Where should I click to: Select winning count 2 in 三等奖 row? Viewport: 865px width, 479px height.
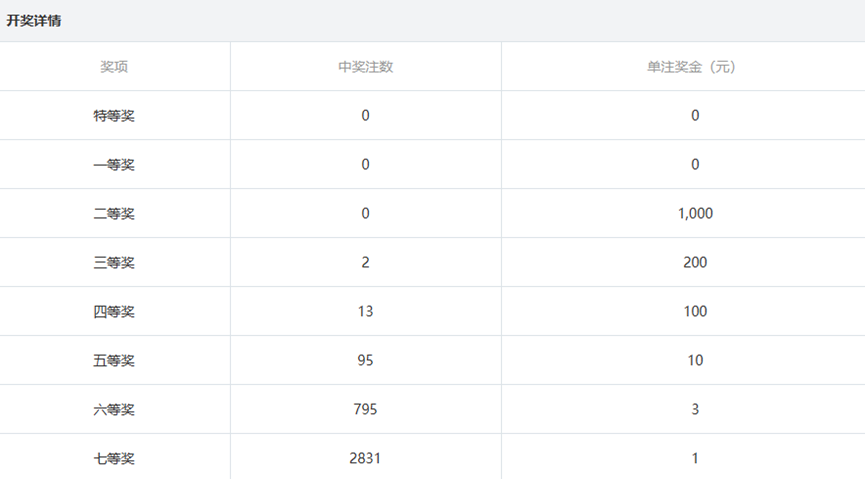pyautogui.click(x=365, y=263)
